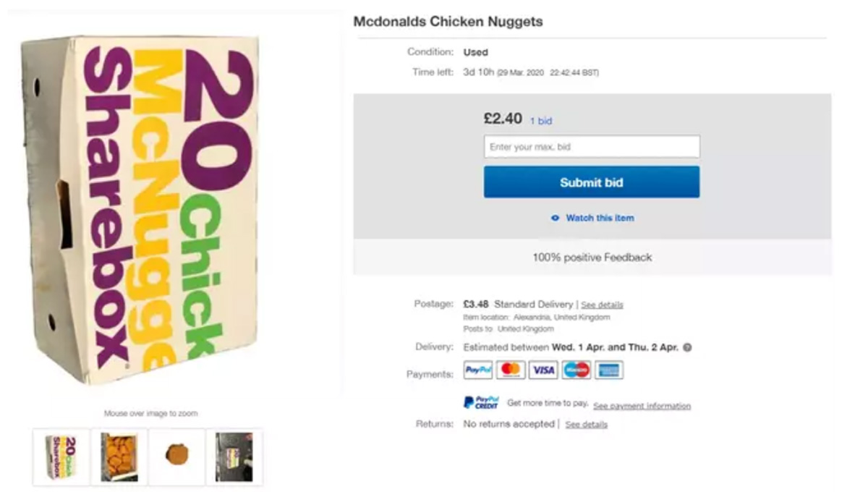
Task: Click the 100% positive Feedback text
Action: 592,257
